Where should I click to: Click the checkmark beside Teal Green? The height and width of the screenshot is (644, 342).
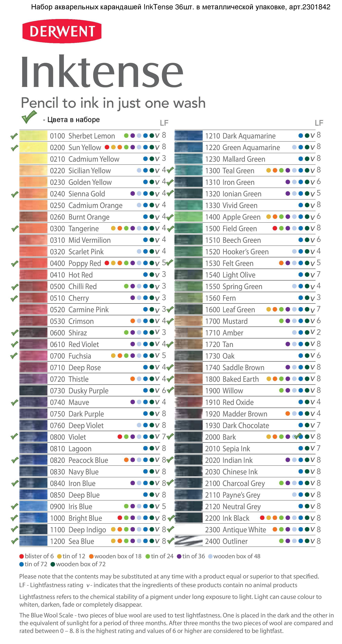(x=170, y=170)
